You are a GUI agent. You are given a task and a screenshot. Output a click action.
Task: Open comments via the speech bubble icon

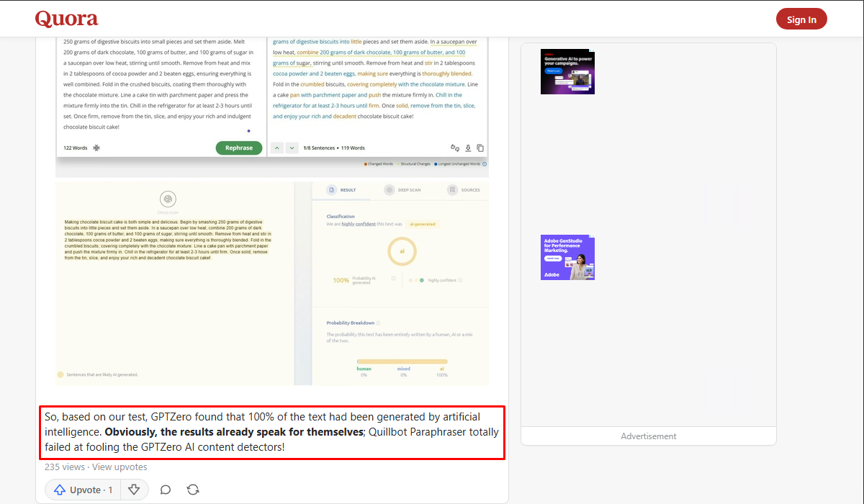(x=166, y=490)
